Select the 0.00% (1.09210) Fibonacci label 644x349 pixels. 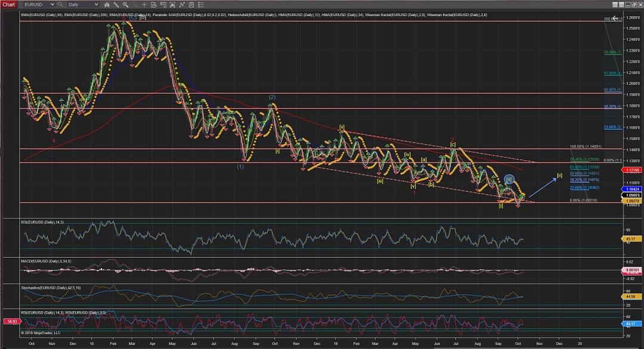click(584, 200)
